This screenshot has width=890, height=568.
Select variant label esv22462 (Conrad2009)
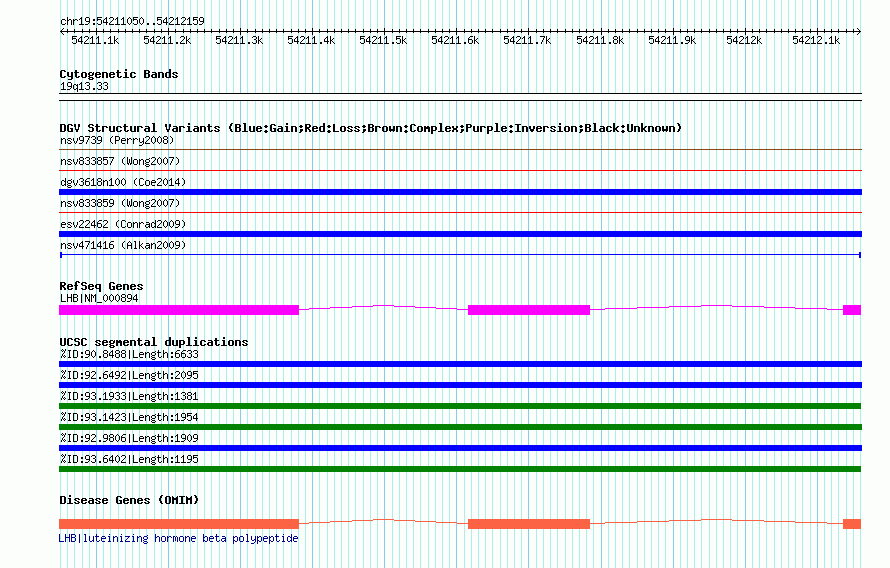pyautogui.click(x=123, y=224)
